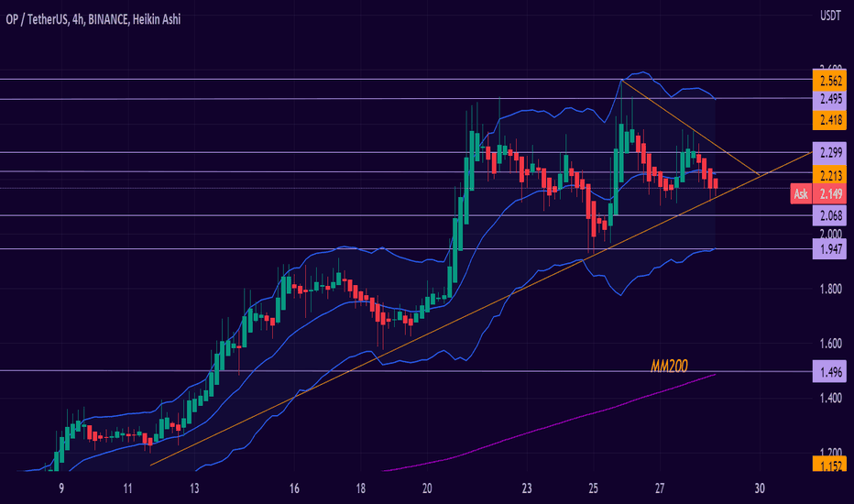Select the 2.299 price level label
This screenshot has width=854, height=504.
tap(829, 152)
